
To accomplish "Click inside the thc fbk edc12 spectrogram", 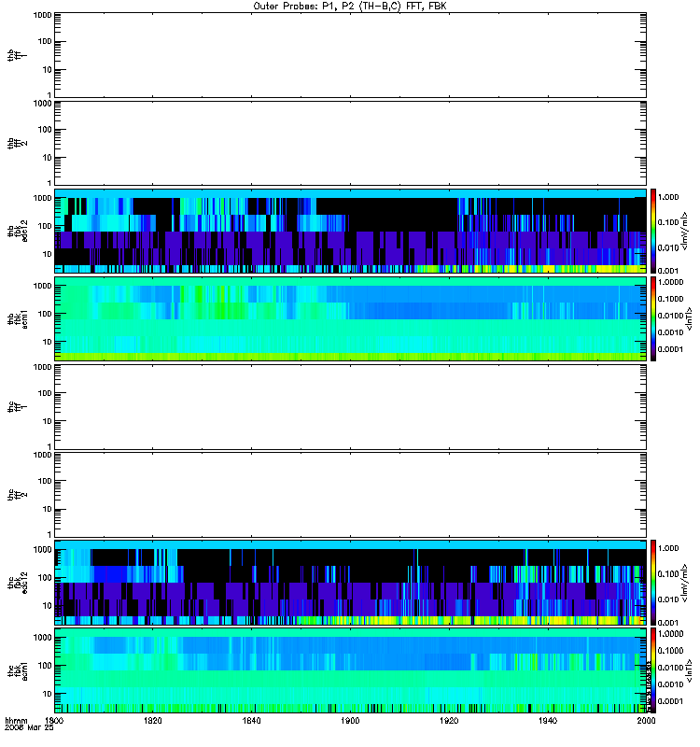I will pyautogui.click(x=351, y=583).
